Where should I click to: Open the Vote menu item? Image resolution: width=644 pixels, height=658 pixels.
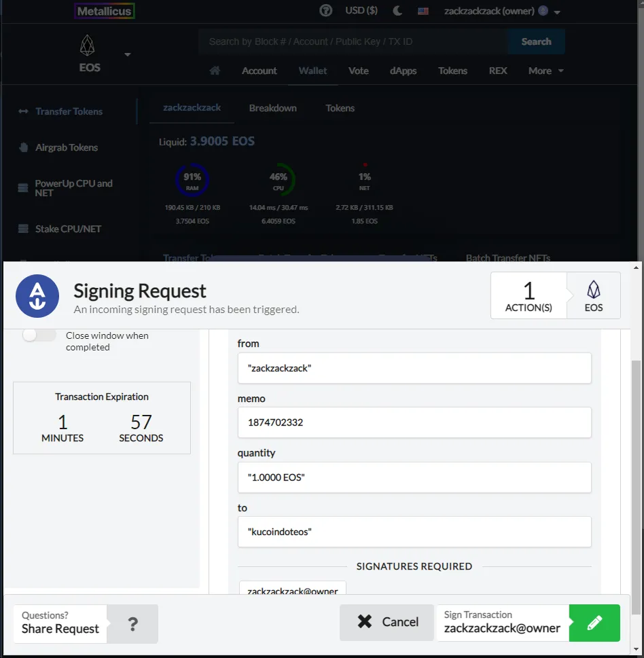tap(359, 71)
